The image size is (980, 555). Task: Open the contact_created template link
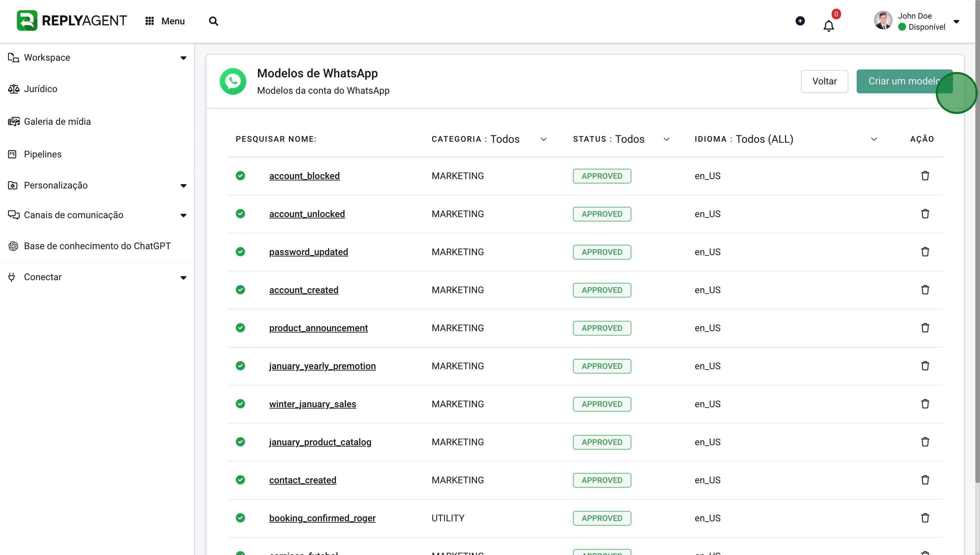click(x=302, y=480)
